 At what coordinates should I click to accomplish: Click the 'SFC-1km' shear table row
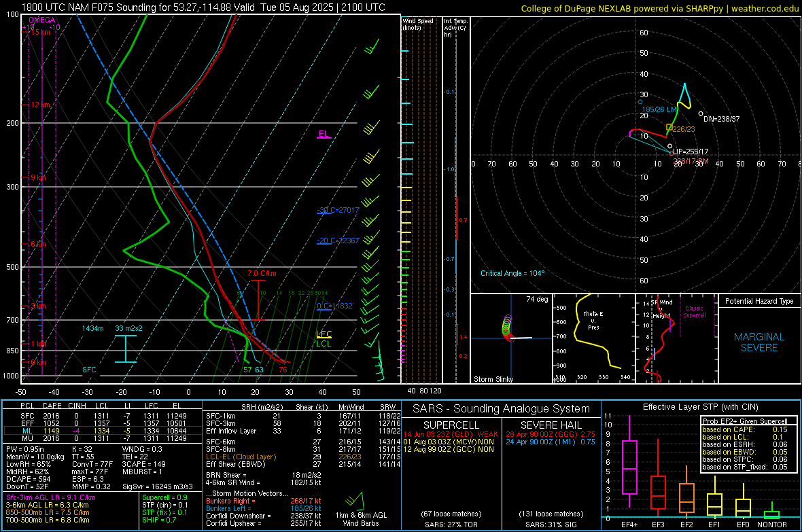[303, 416]
